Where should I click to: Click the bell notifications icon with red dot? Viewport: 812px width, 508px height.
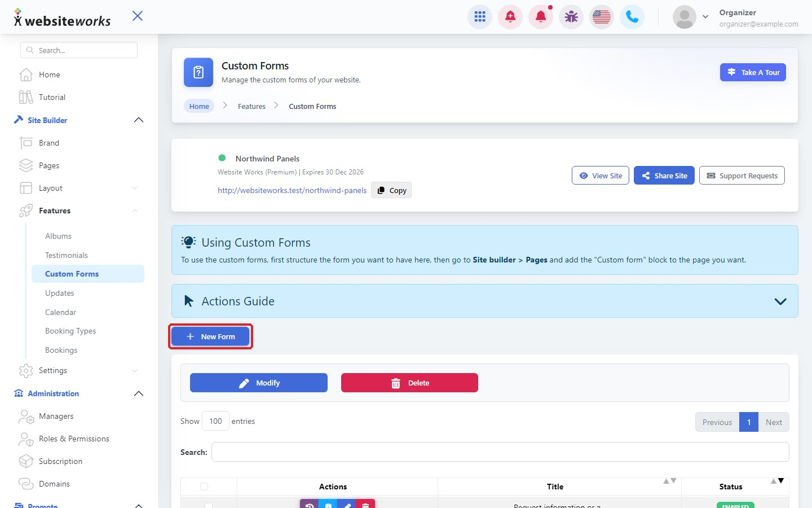click(541, 17)
